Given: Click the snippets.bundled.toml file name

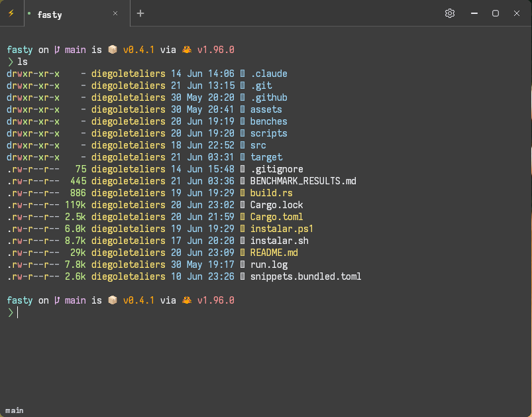Looking at the screenshot, I should (x=305, y=276).
